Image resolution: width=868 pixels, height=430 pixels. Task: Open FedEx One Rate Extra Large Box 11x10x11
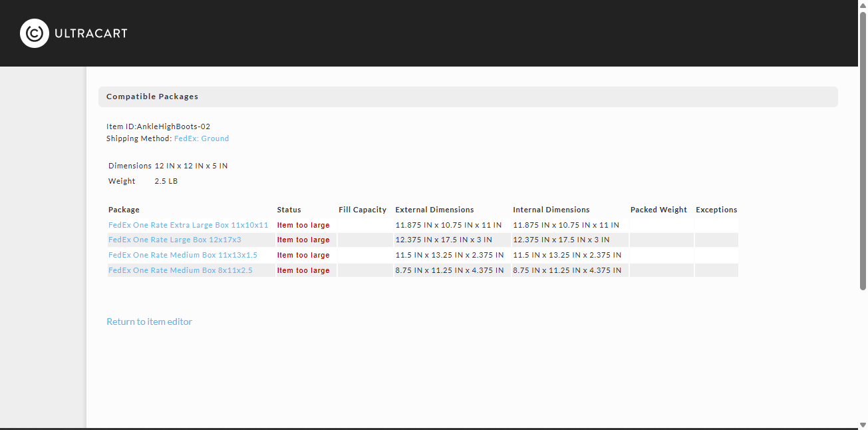pos(188,225)
